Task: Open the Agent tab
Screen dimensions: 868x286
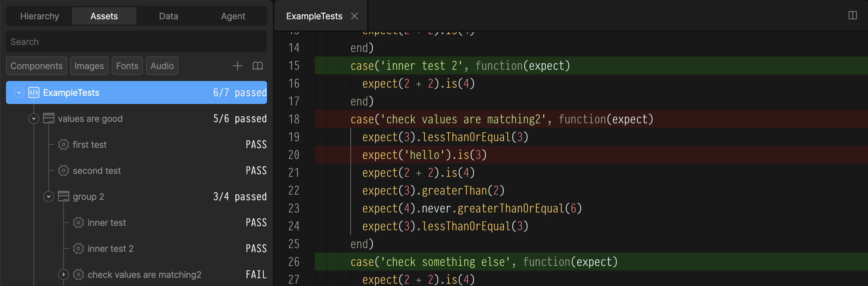Action: coord(233,16)
